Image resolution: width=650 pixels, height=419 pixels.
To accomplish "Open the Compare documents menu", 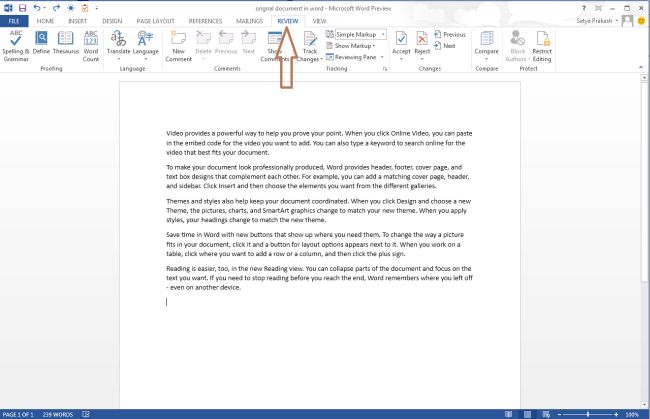I will [x=486, y=46].
